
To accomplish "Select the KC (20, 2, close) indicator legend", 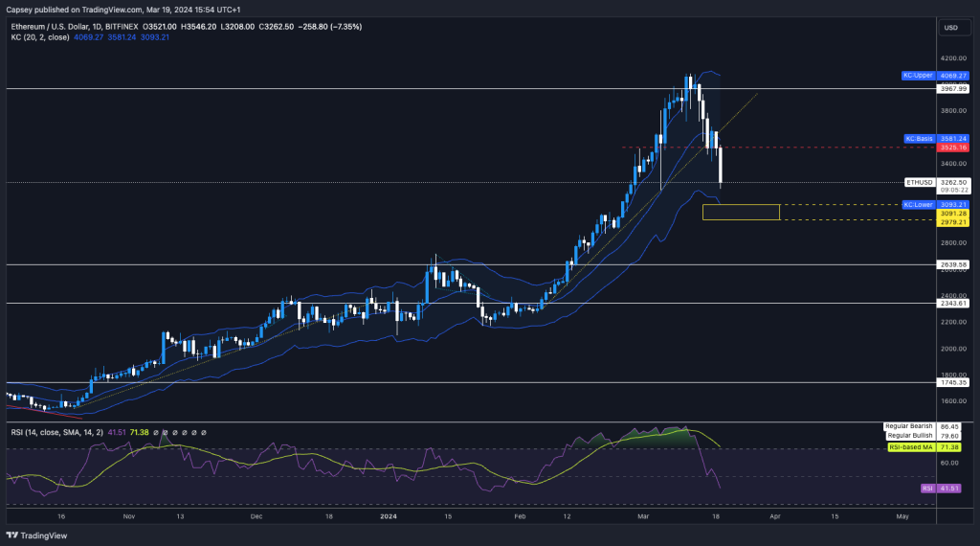I will (41, 37).
